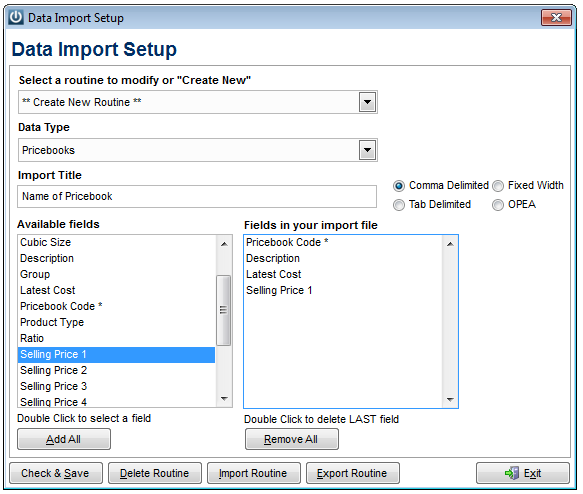Viewport: 583px width, 494px height.
Task: Click the green exit door icon
Action: tap(512, 473)
